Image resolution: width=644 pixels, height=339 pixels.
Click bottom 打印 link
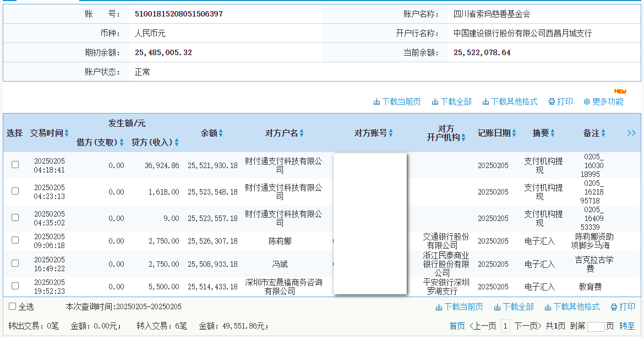point(627,306)
